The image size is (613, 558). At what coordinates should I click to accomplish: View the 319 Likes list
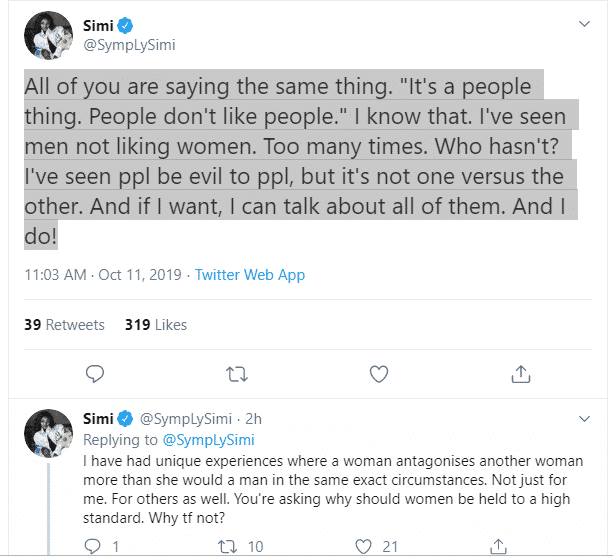[x=155, y=324]
